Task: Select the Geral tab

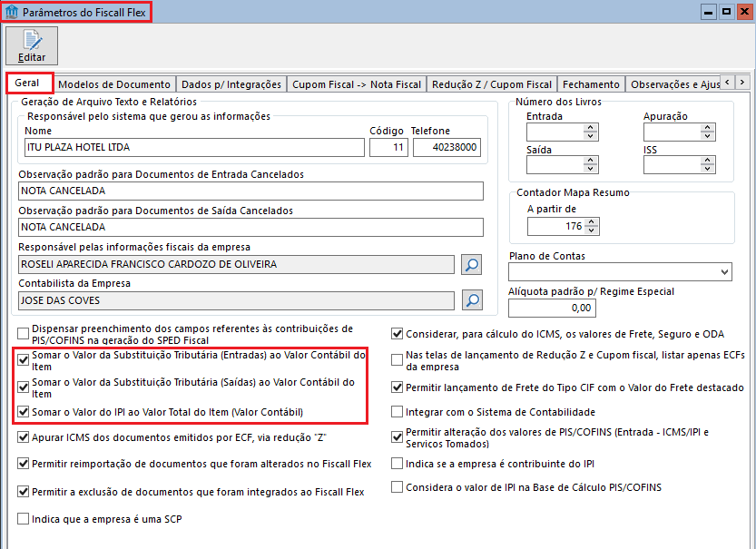Action: coord(27,83)
